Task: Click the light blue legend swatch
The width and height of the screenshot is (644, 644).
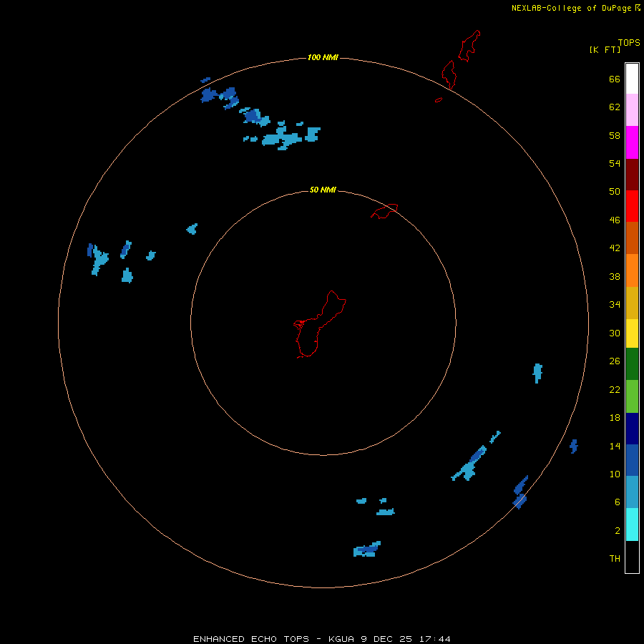Action: pyautogui.click(x=632, y=492)
